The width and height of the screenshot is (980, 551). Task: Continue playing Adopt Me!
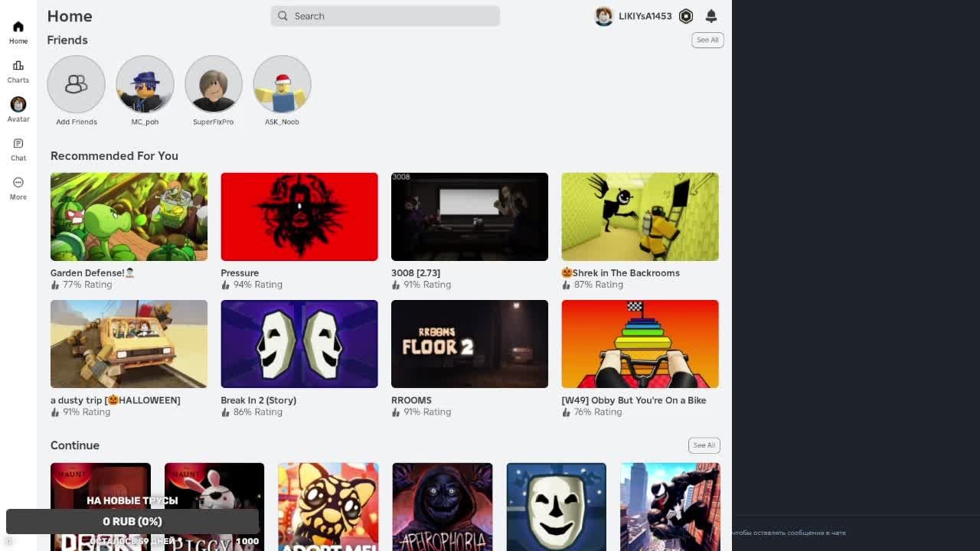[328, 507]
